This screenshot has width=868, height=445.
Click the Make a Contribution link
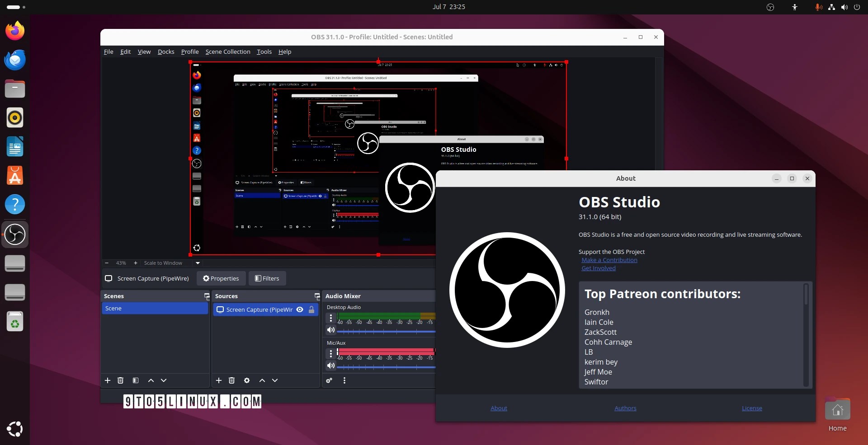tap(609, 260)
